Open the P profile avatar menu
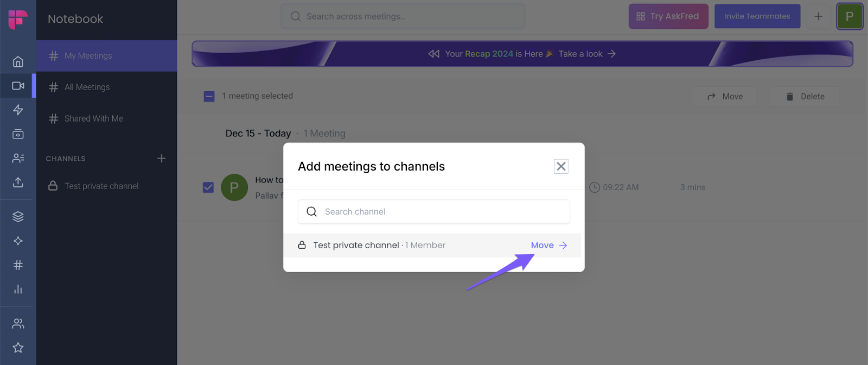868x365 pixels. pyautogui.click(x=849, y=16)
